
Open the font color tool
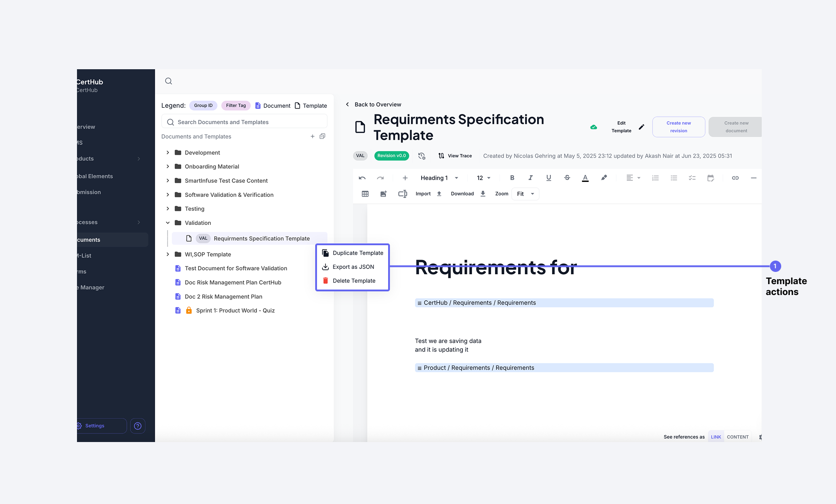click(x=585, y=177)
